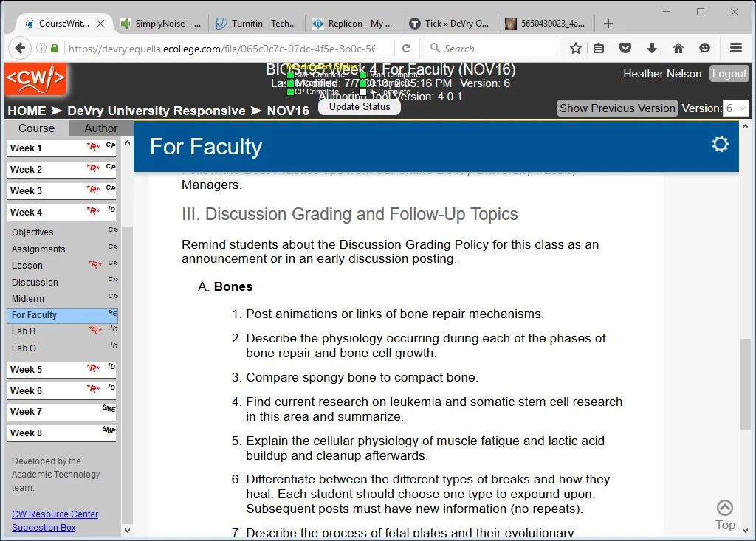Click the Pocket save icon
The height and width of the screenshot is (541, 756).
pyautogui.click(x=625, y=48)
